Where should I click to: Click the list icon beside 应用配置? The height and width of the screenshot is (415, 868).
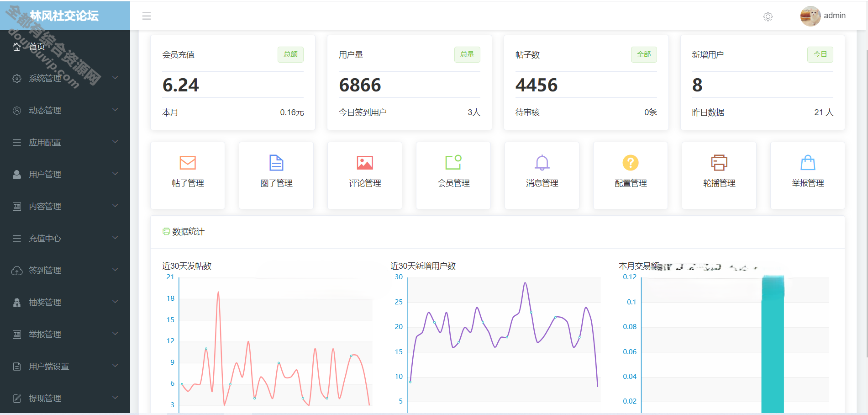coord(17,142)
